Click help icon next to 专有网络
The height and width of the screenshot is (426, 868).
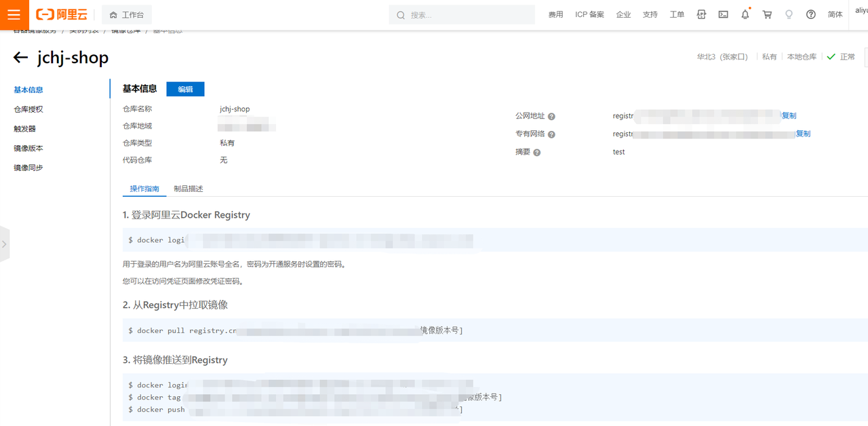551,135
